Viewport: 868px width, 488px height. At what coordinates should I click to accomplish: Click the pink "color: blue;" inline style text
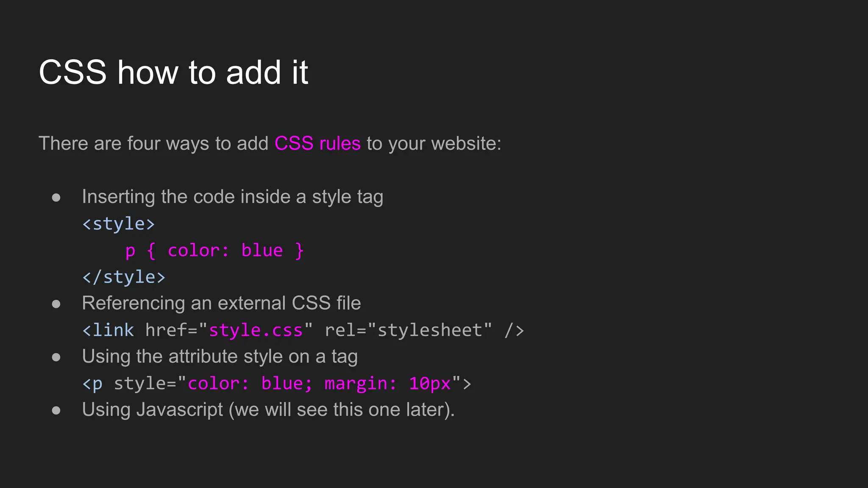(x=250, y=384)
